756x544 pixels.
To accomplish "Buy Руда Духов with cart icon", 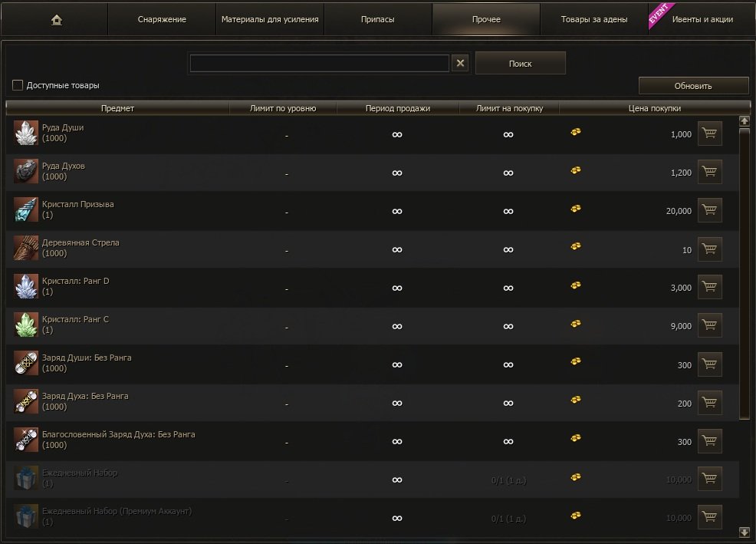I will [x=710, y=172].
